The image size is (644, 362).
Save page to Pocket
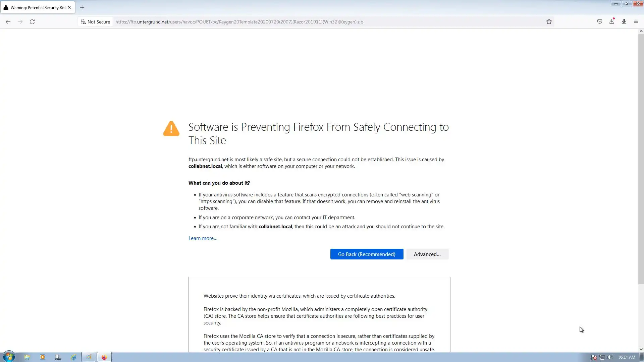(x=599, y=22)
